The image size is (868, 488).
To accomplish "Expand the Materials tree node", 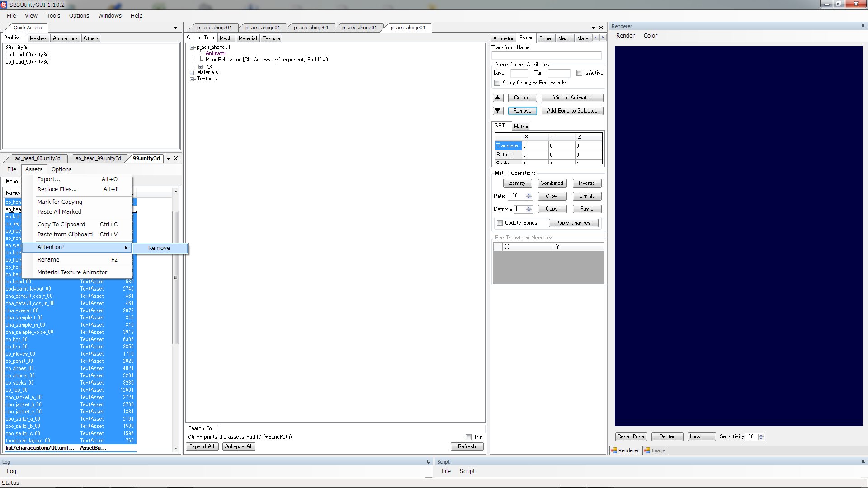I will tap(192, 73).
